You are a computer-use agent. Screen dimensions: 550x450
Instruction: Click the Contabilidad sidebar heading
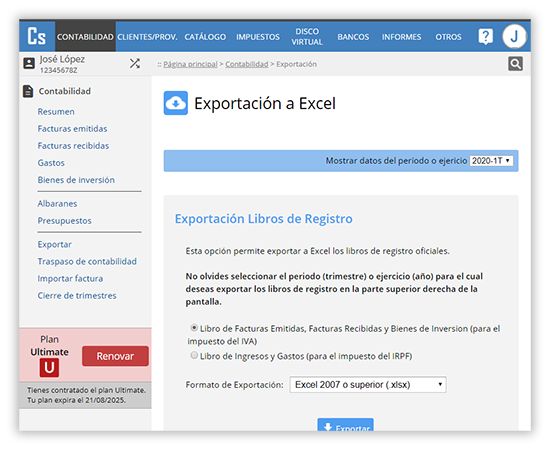coord(65,91)
